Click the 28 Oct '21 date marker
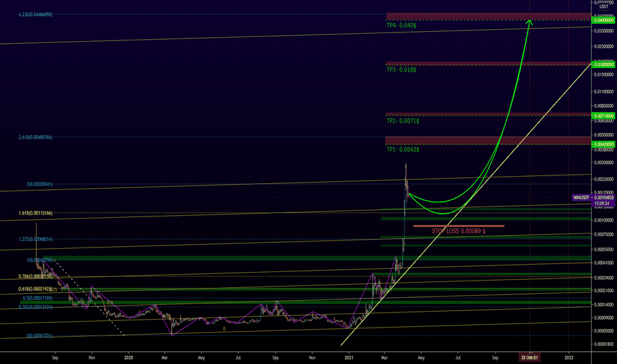617x364 pixels. tap(529, 357)
